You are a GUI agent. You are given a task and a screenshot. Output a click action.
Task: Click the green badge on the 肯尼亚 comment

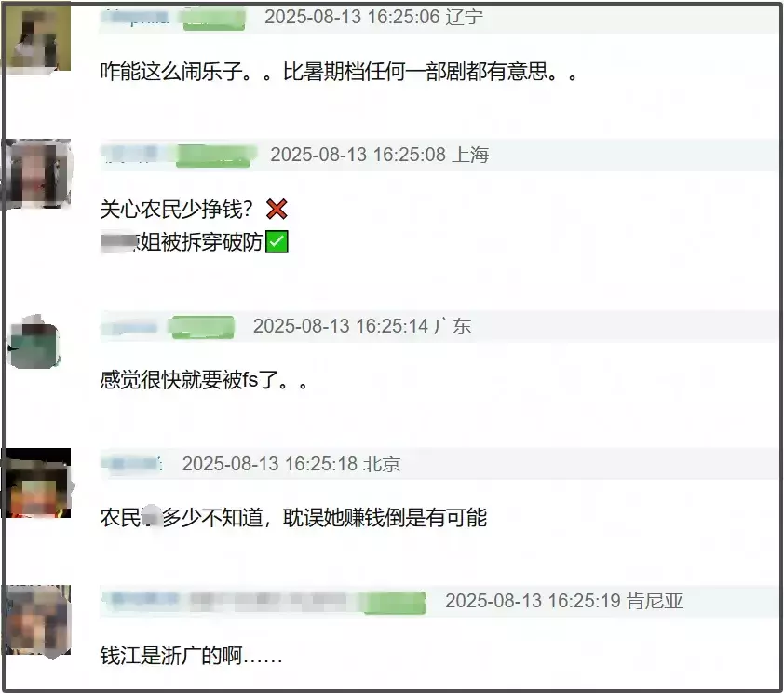pos(395,602)
